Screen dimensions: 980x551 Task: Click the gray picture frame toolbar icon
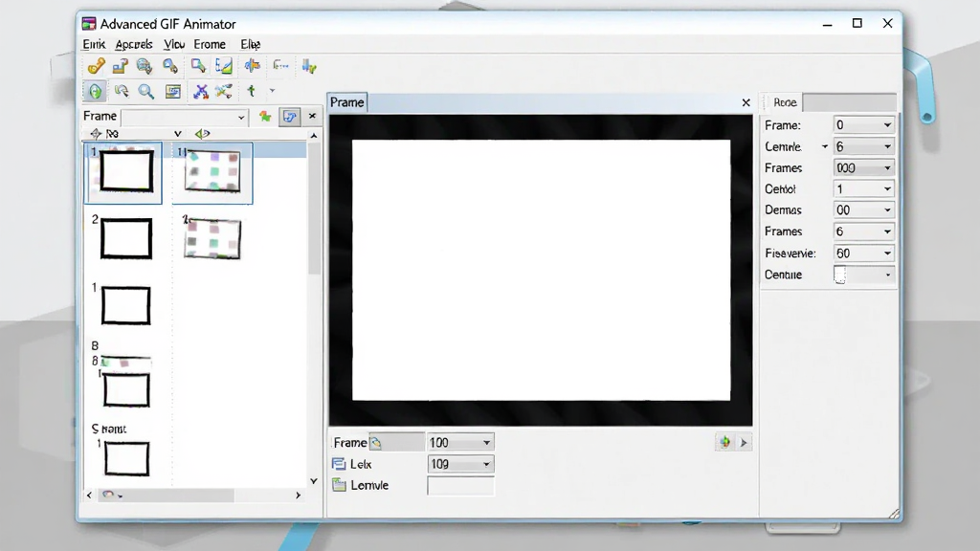click(172, 92)
